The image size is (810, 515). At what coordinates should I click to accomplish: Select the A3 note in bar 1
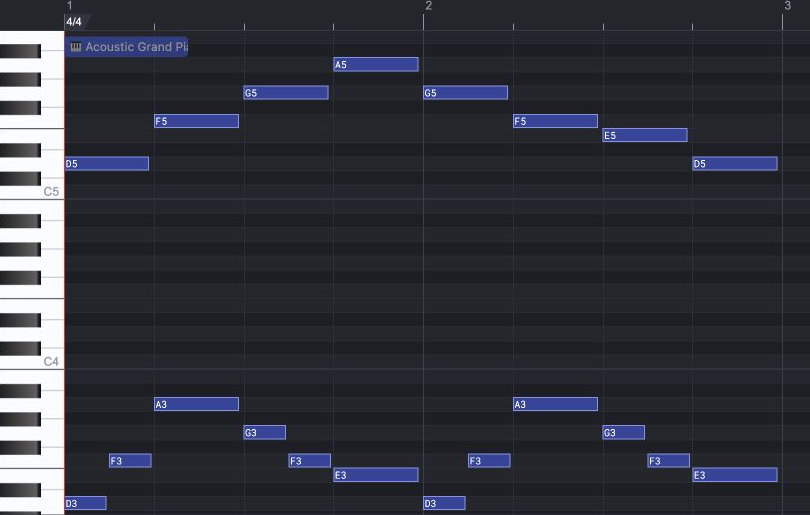coord(196,404)
